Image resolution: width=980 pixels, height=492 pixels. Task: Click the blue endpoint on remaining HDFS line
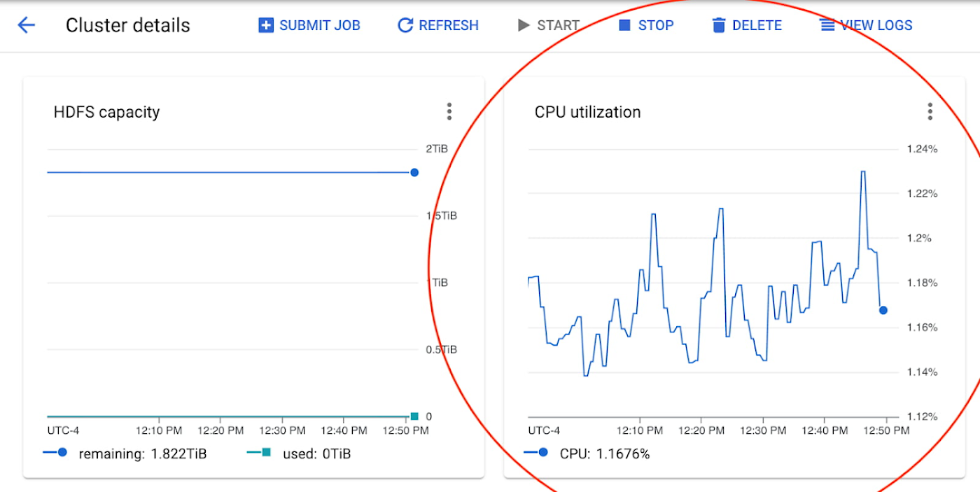[x=414, y=172]
